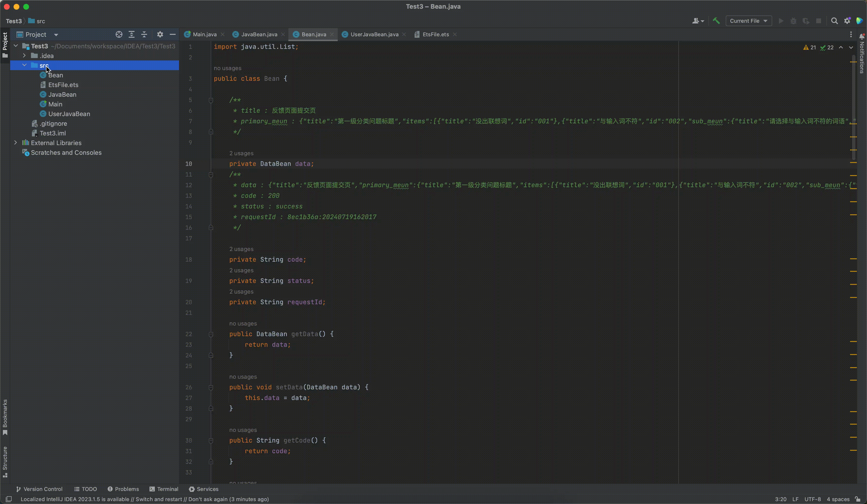
Task: Click the build hammer icon
Action: (716, 21)
